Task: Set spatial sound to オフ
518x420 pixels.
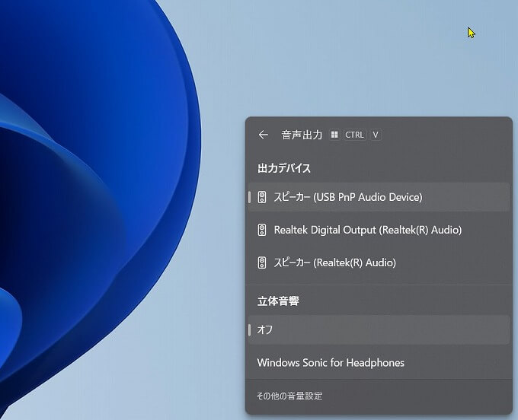Action: (265, 330)
